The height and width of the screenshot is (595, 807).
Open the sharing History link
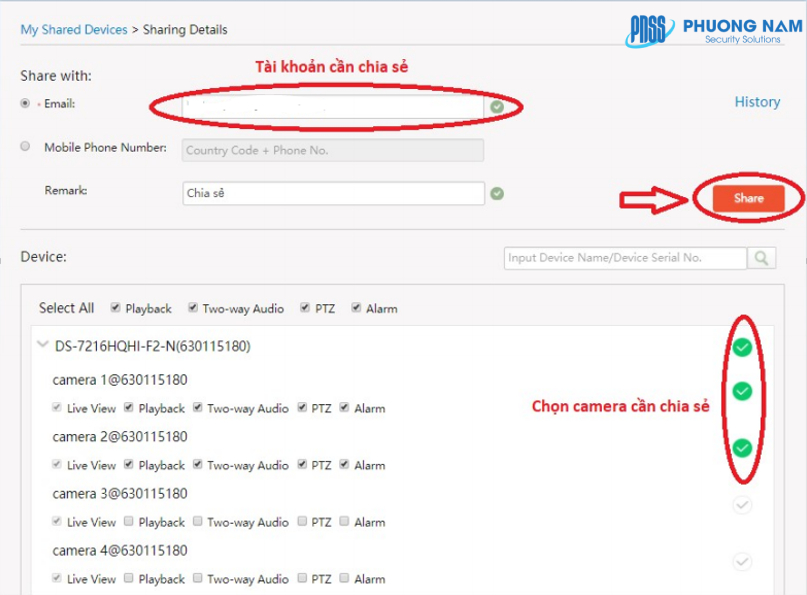pos(757,102)
